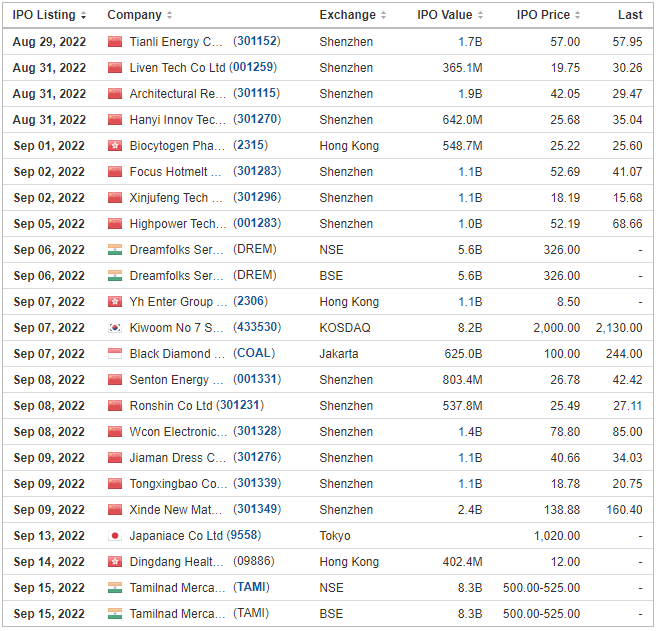Image resolution: width=659 pixels, height=631 pixels.
Task: Click Hong Kong flag beside Dingdang Healt
Action: (115, 562)
